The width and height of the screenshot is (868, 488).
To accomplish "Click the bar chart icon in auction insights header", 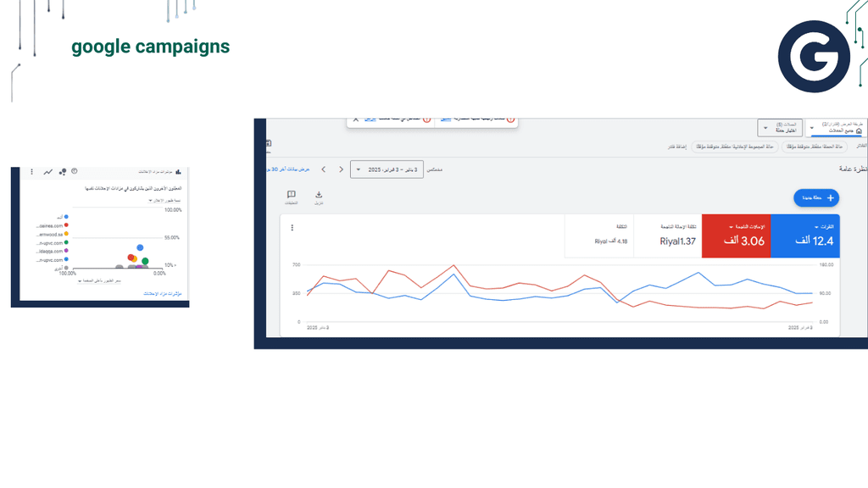I will click(x=178, y=171).
